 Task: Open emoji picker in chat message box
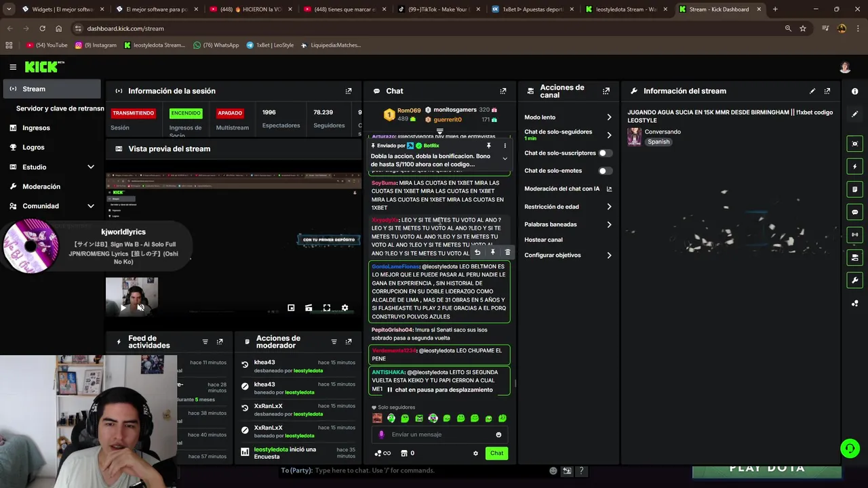(x=498, y=434)
